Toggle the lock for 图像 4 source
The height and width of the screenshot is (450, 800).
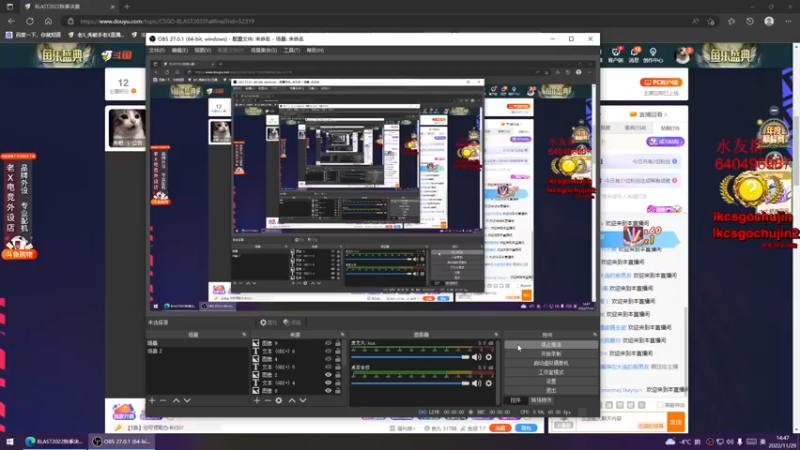tap(338, 359)
